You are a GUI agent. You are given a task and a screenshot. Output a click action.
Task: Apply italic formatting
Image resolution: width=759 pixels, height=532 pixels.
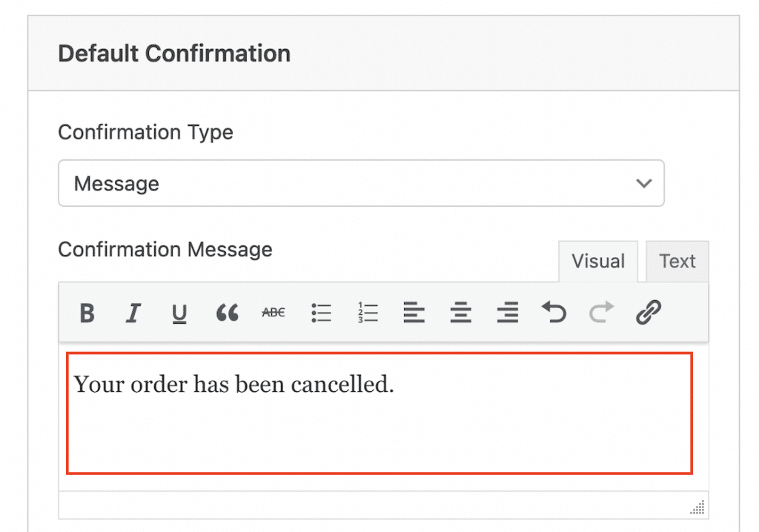[x=133, y=313]
